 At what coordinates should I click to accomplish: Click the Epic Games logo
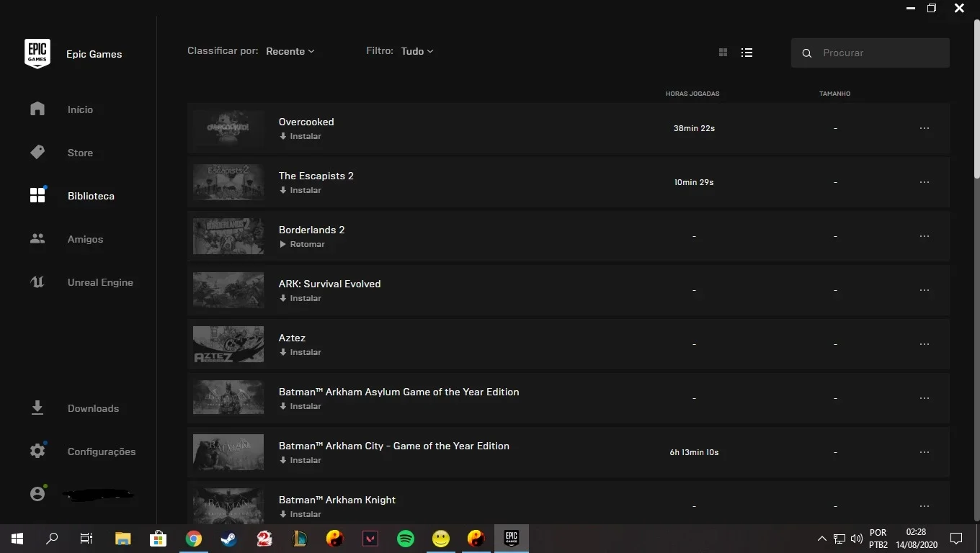pos(37,54)
